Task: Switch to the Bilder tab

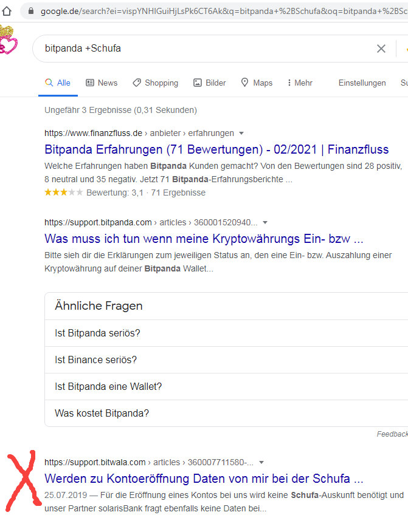Action: (x=210, y=83)
